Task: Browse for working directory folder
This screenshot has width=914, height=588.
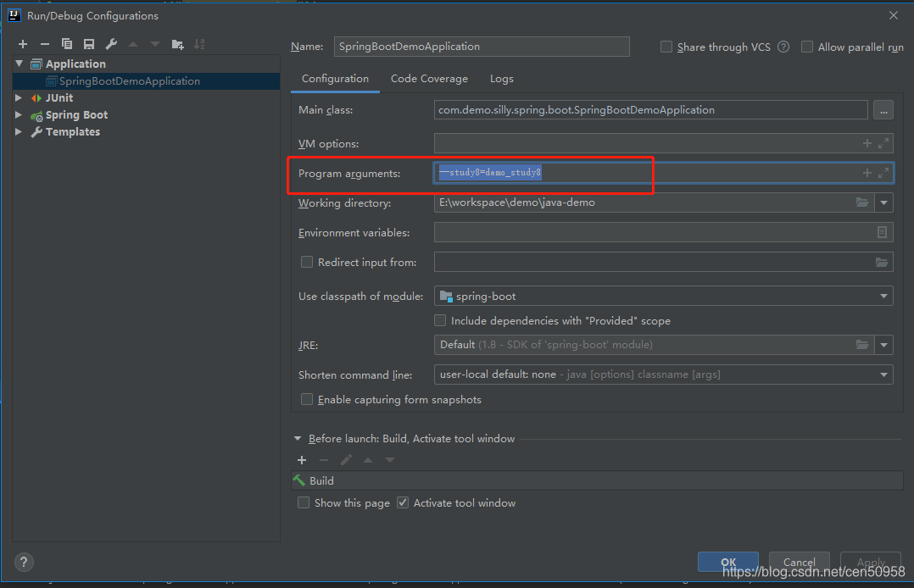Action: tap(862, 202)
